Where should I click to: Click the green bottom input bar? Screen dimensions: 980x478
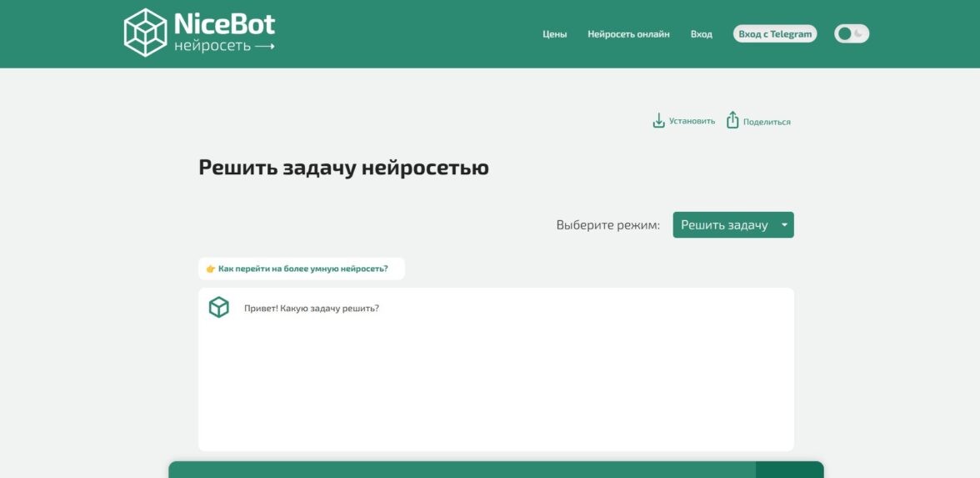[462, 470]
